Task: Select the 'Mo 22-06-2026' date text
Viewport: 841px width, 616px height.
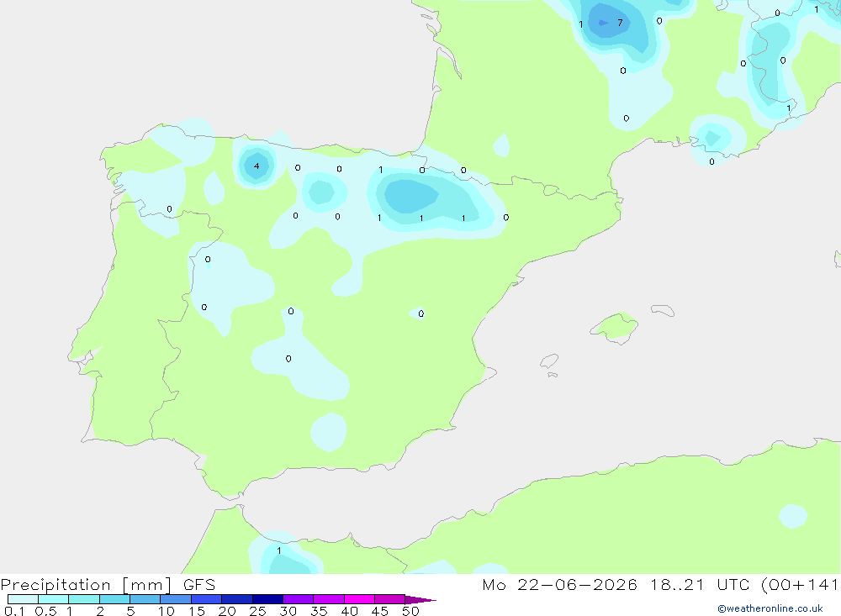Action: (x=559, y=585)
